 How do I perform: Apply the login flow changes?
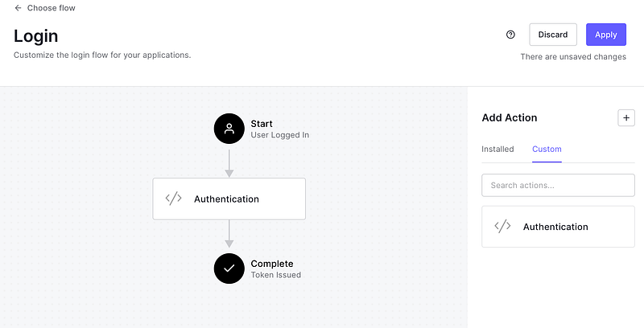tap(605, 35)
